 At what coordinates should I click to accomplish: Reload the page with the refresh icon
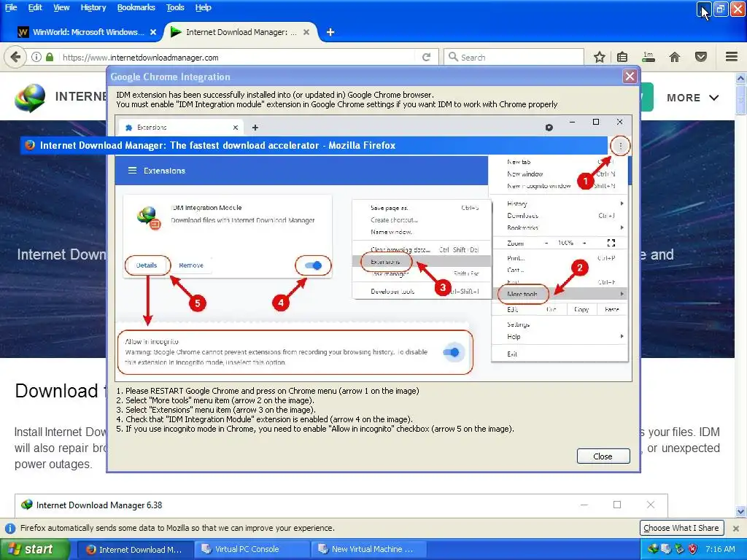[426, 57]
